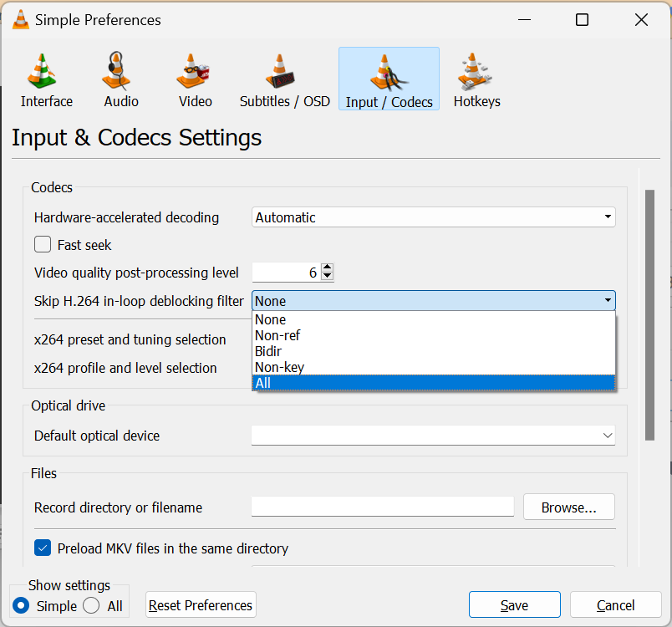Viewport: 672px width, 627px height.
Task: Choose Non-key in the deblocking filter list
Action: tap(433, 367)
